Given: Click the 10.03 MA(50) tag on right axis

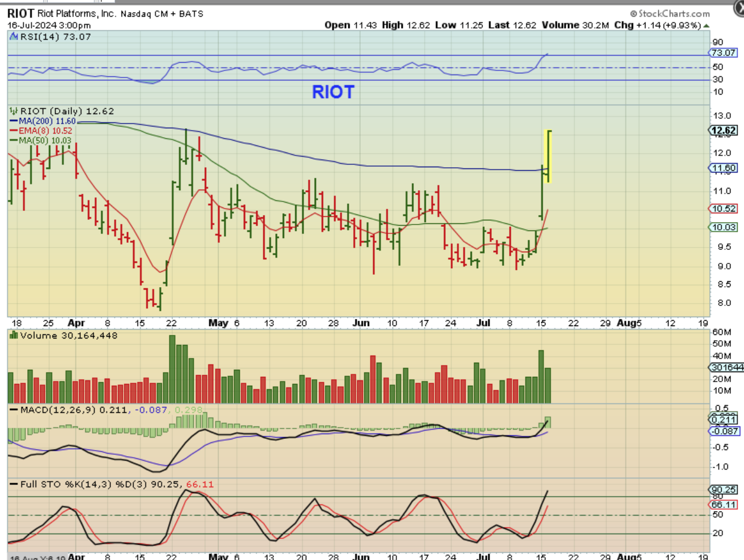Looking at the screenshot, I should pos(725,227).
